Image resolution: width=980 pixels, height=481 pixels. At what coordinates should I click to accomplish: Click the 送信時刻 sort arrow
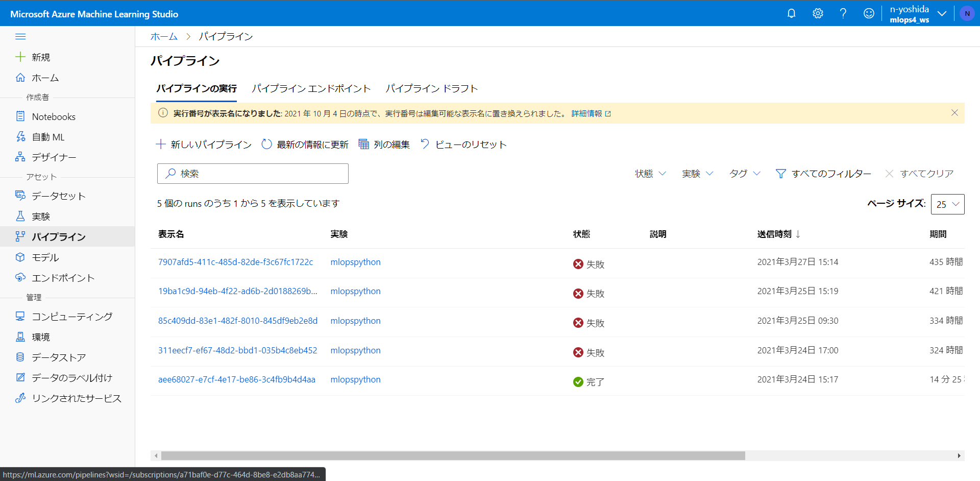coord(798,234)
